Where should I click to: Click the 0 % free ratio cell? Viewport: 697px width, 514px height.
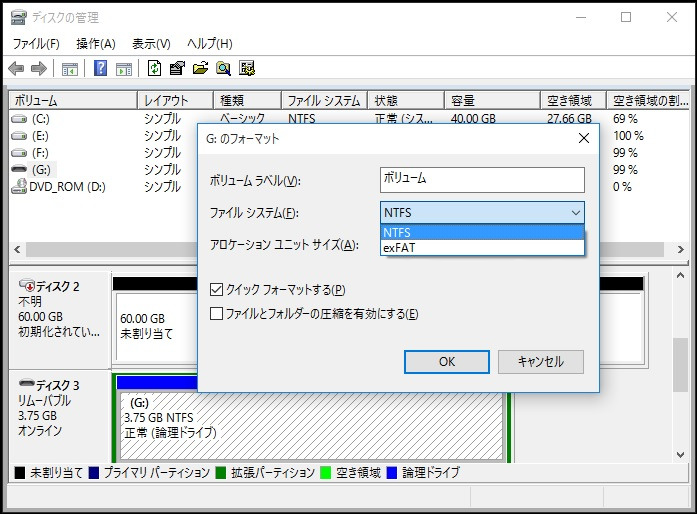point(622,187)
